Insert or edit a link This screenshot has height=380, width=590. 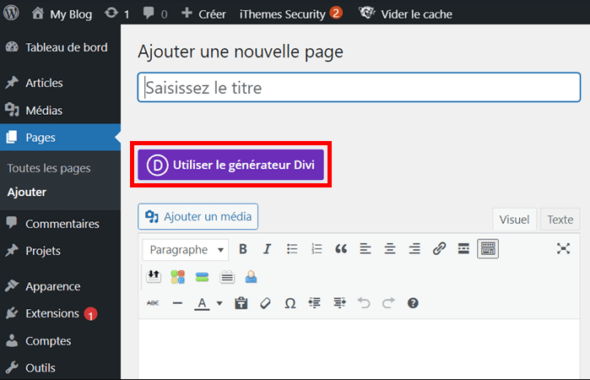(439, 249)
